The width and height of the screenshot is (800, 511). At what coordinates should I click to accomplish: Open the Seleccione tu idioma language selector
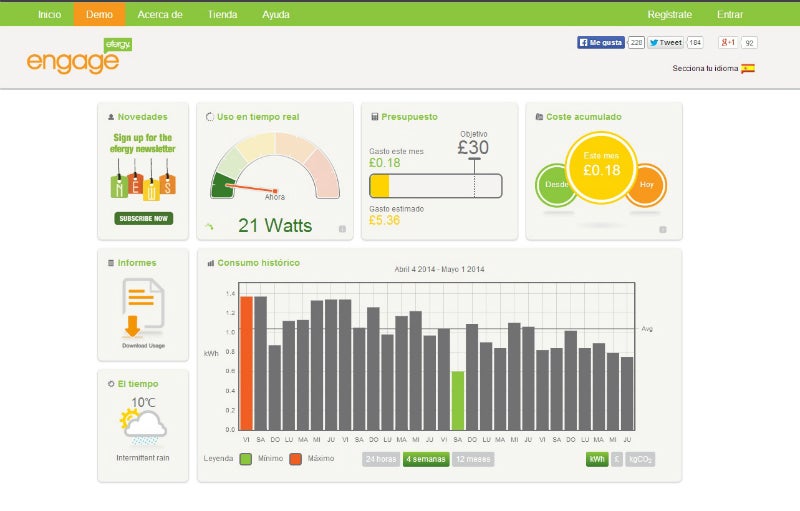[706, 68]
